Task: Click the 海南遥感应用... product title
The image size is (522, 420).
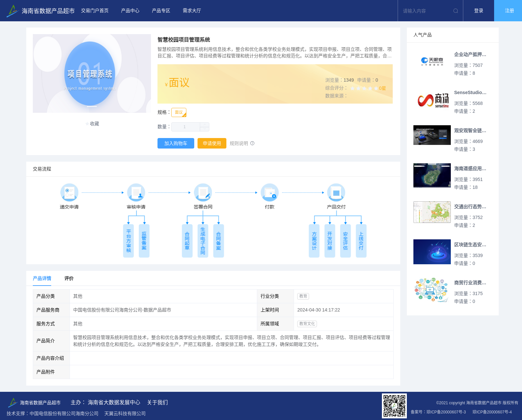Action: [470, 169]
